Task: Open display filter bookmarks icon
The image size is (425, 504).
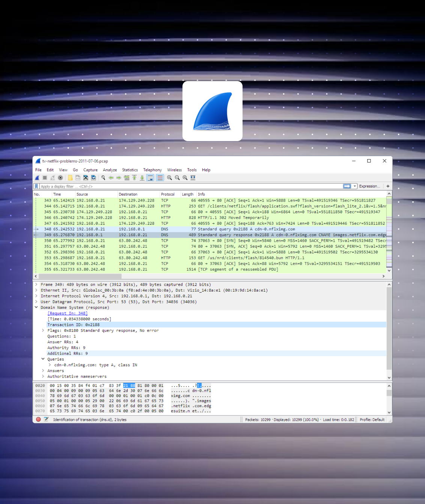Action: [x=36, y=186]
